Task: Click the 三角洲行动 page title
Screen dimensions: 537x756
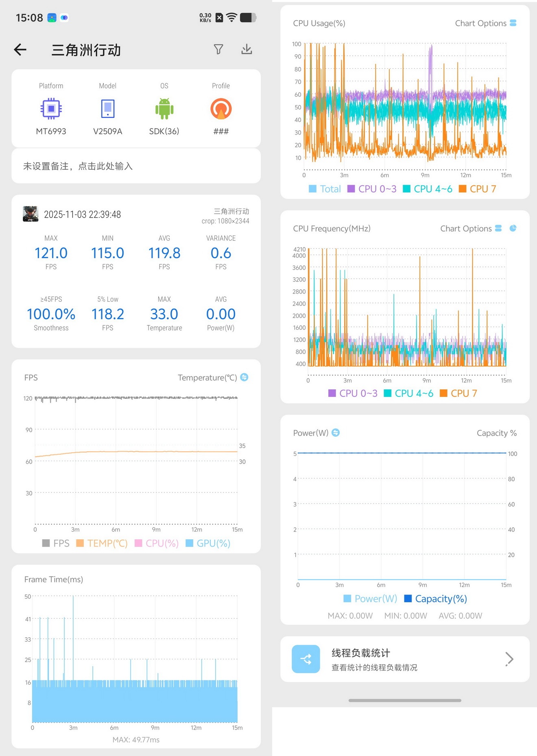Action: 86,50
